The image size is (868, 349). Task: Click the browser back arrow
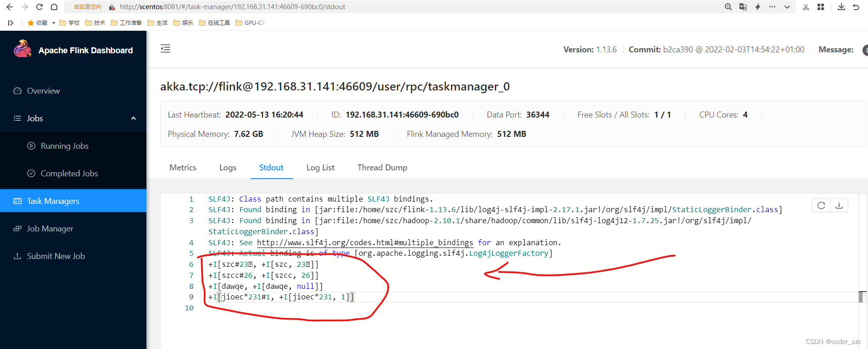(10, 7)
